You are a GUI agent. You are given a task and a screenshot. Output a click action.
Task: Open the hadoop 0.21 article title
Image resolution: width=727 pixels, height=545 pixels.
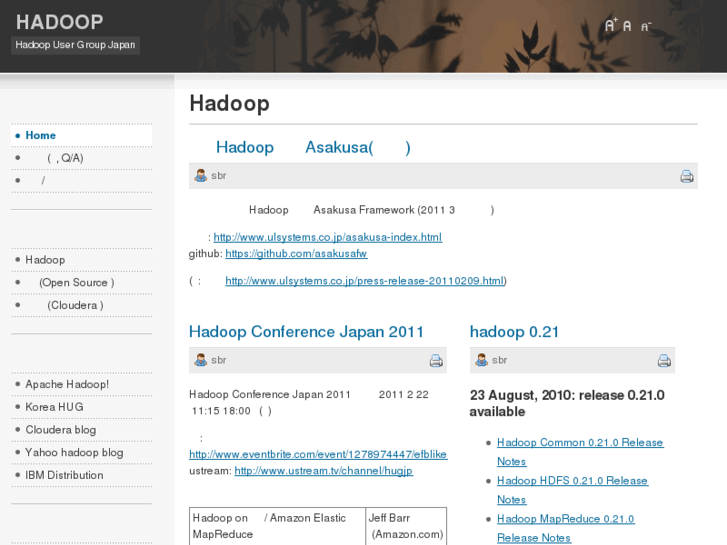[x=514, y=332]
